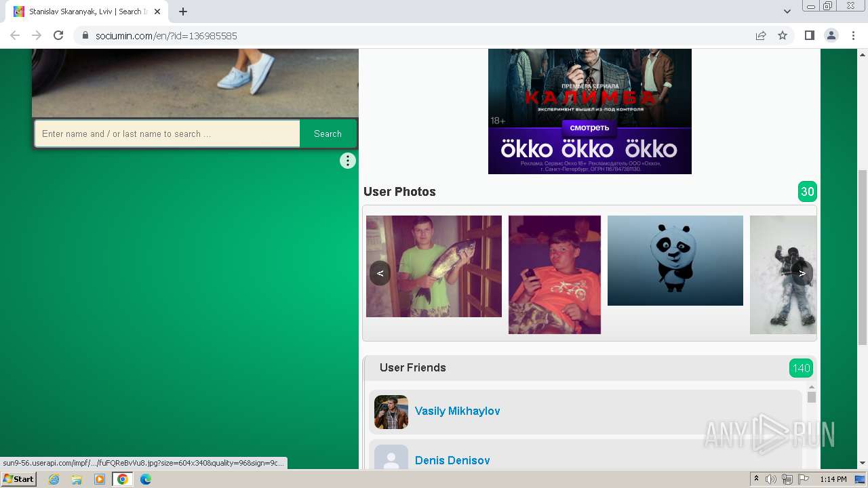
Task: Click the browser forward arrow
Action: [x=37, y=35]
